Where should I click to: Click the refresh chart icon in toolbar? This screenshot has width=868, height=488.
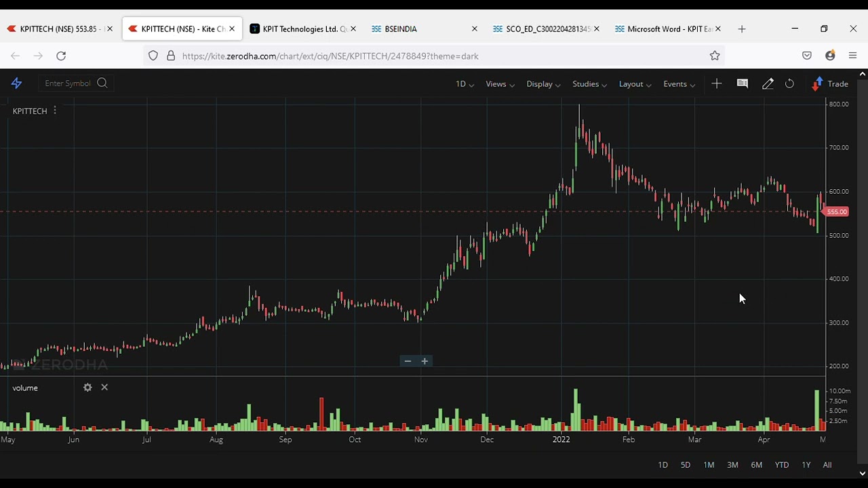(790, 84)
